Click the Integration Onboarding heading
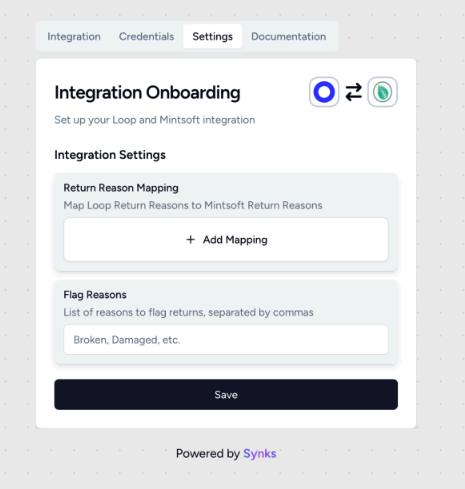The height and width of the screenshot is (489, 465). (147, 93)
